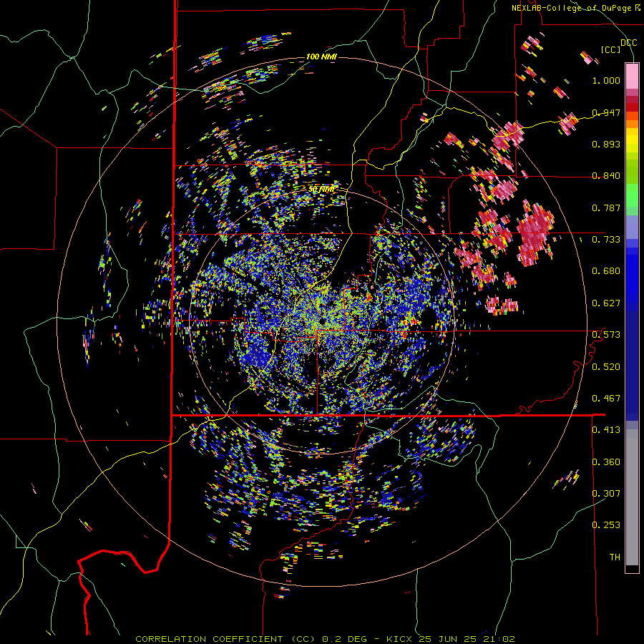Click the [CC] legend label
This screenshot has width=644, height=644.
(611, 49)
